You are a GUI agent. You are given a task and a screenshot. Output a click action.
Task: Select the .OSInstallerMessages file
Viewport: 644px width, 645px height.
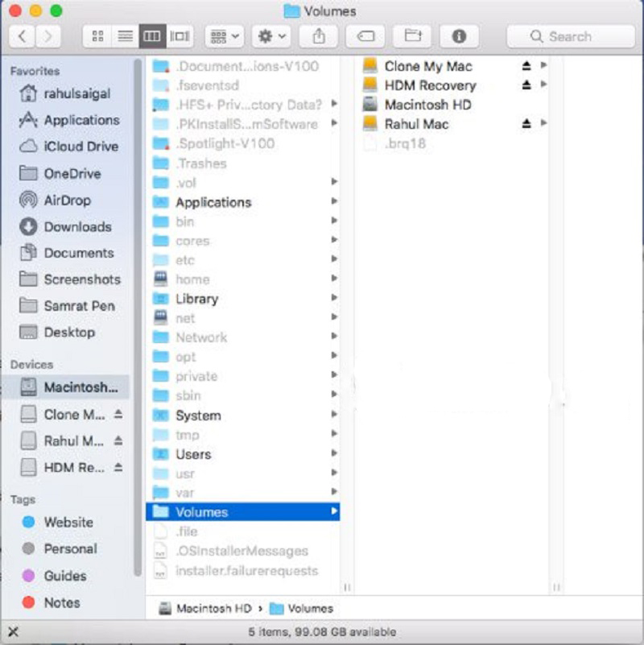[x=242, y=552]
